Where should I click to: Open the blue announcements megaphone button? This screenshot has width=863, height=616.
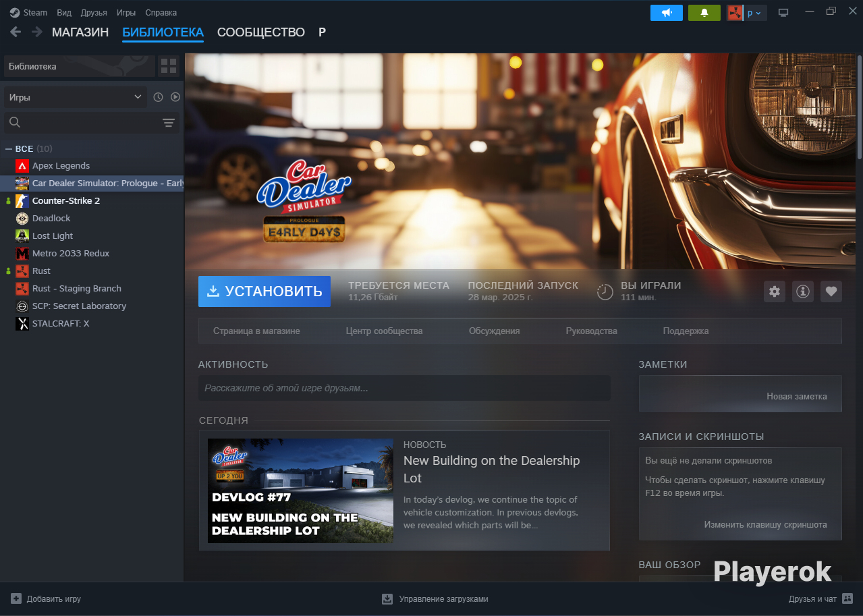(667, 13)
